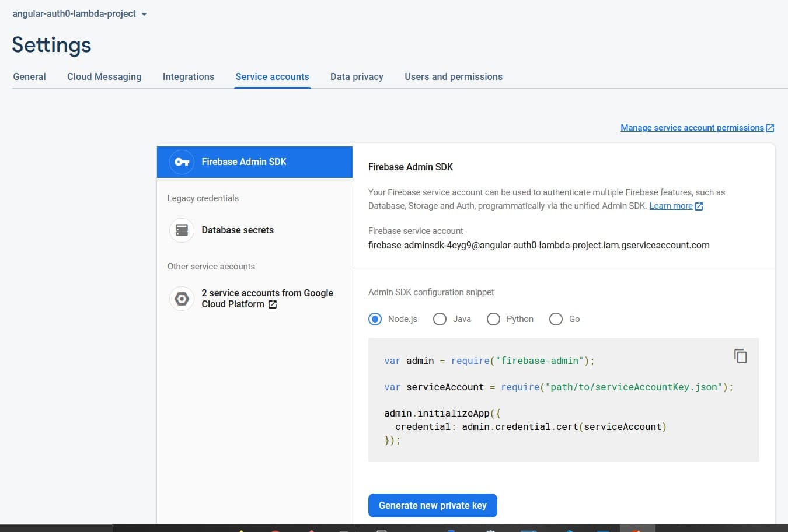Image resolution: width=788 pixels, height=532 pixels.
Task: Click the Google Cloud Platform hexagon icon
Action: coord(182,299)
